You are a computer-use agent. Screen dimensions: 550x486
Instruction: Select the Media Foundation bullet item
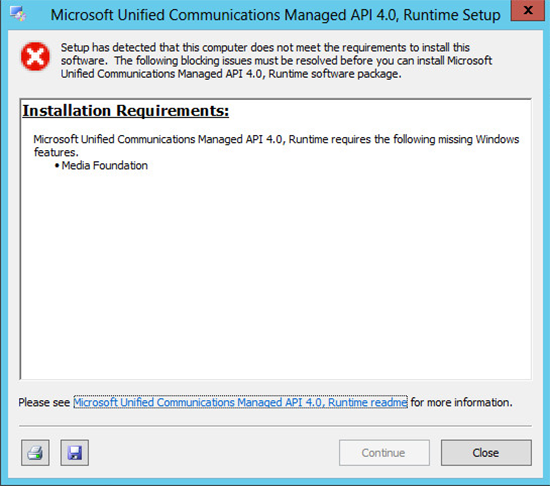[105, 166]
